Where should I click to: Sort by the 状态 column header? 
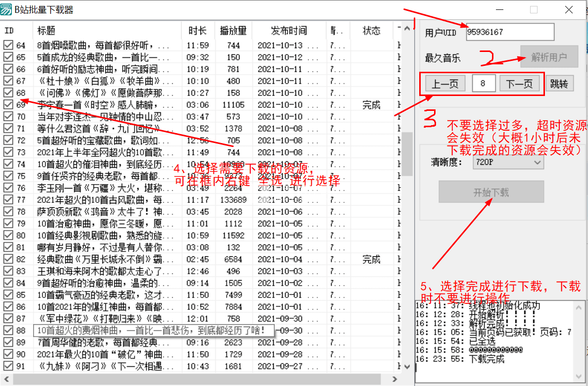click(371, 30)
